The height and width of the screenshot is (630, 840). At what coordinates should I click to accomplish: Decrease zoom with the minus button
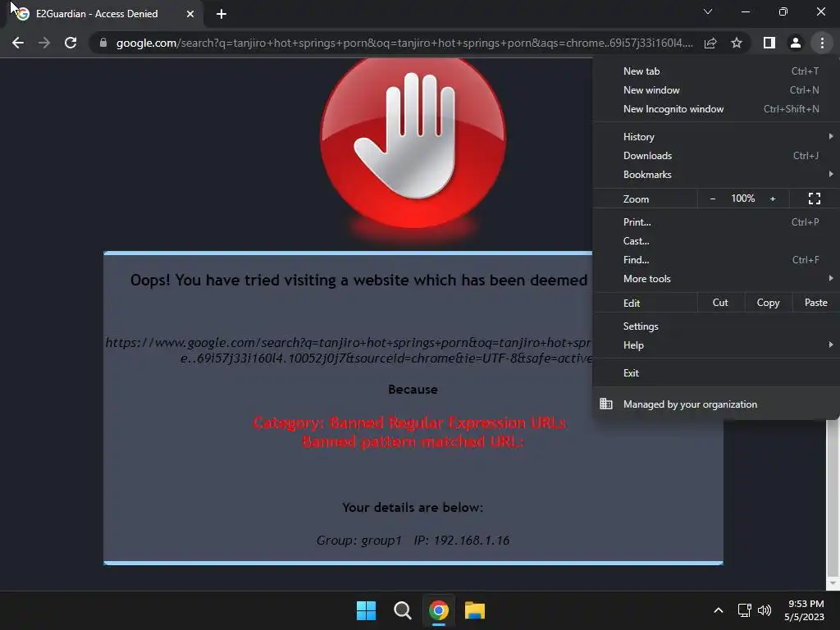(x=713, y=199)
